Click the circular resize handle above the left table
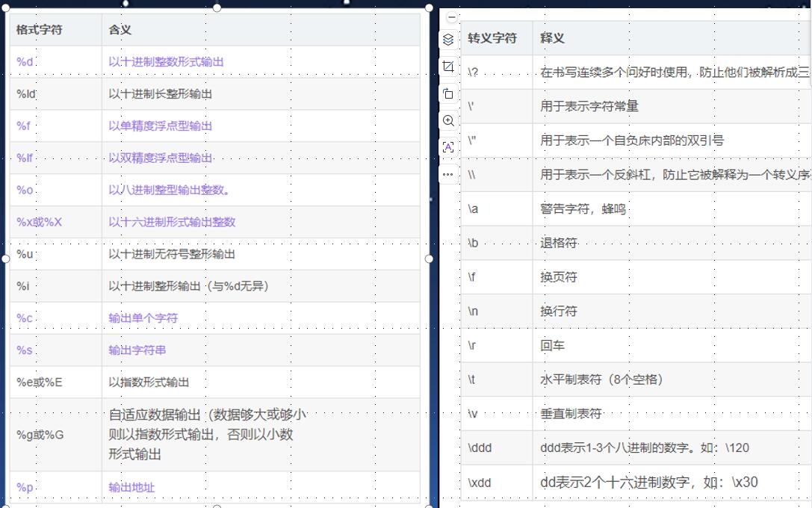Image resolution: width=812 pixels, height=508 pixels. (x=217, y=7)
